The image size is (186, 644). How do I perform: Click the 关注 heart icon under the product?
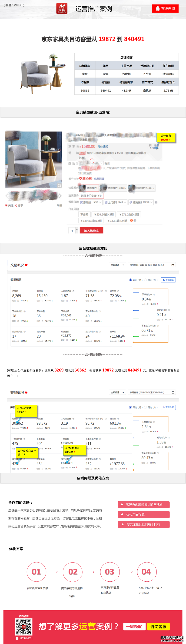(x=7, y=205)
